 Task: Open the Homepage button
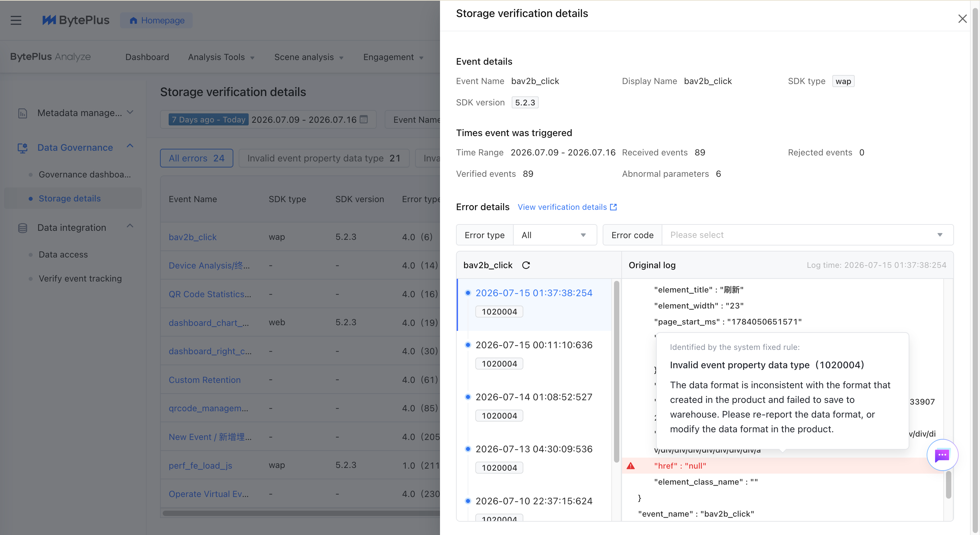coord(157,20)
